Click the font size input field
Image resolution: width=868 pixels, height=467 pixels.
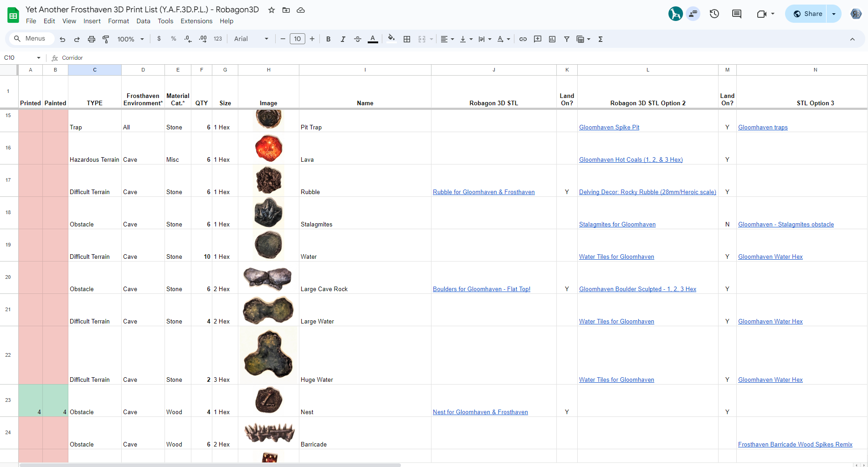click(298, 39)
